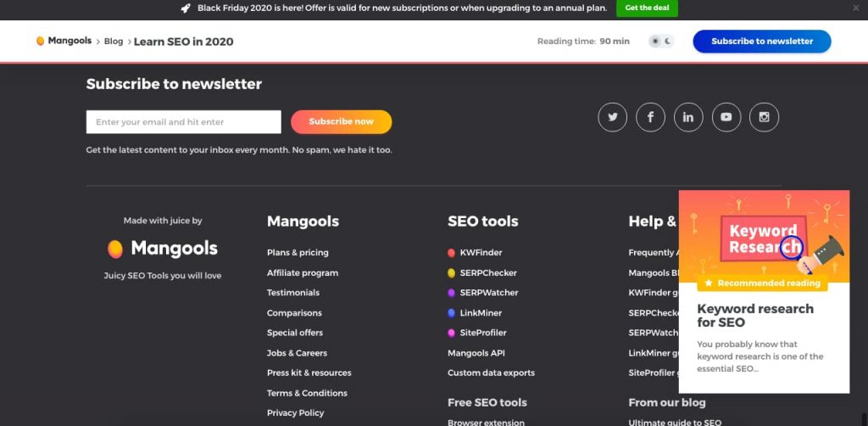Click the purple SERPWatcher dot icon
Screen dimensions: 868x426
(x=451, y=293)
